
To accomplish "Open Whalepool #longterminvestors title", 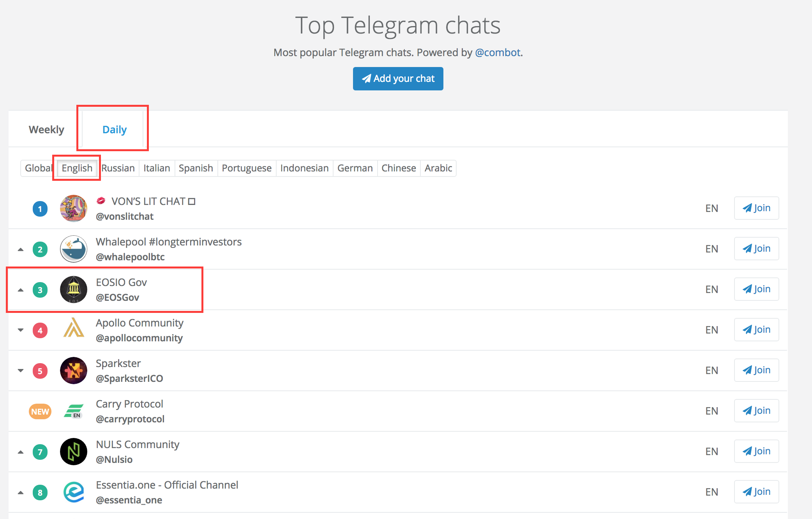I will tap(169, 242).
